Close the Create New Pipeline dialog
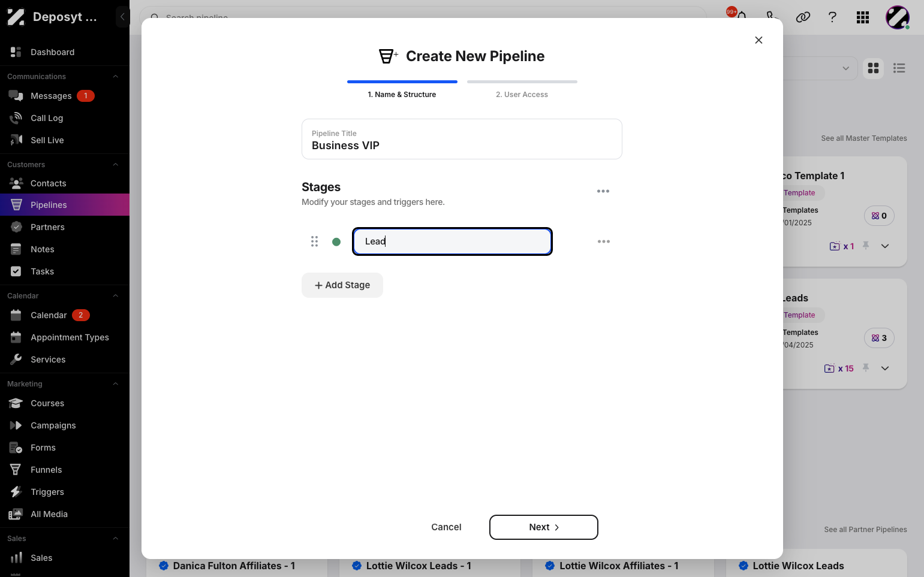Screen dimensions: 924x577 coord(759,40)
